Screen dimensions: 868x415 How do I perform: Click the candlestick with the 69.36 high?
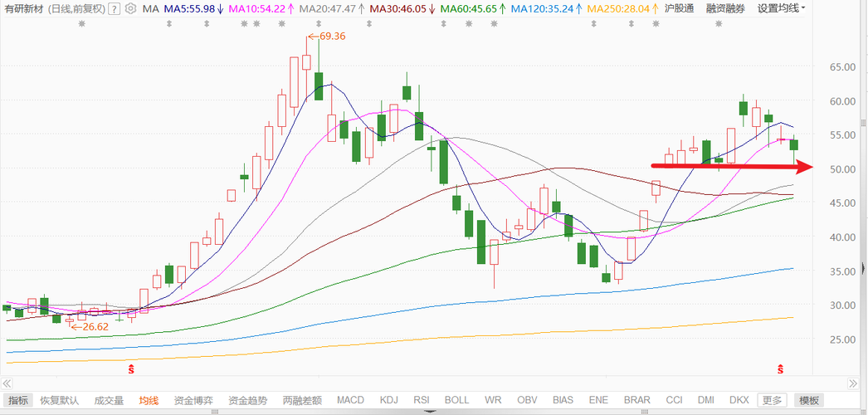[x=306, y=62]
